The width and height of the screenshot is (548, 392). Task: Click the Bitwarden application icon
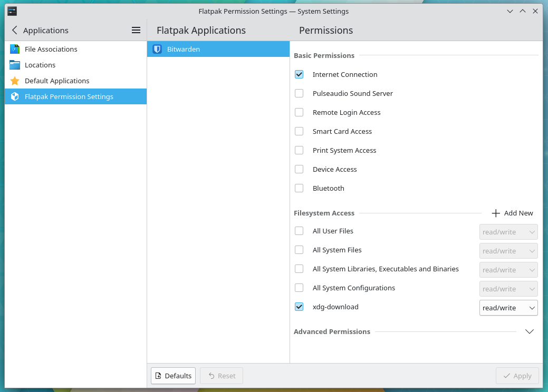point(157,49)
